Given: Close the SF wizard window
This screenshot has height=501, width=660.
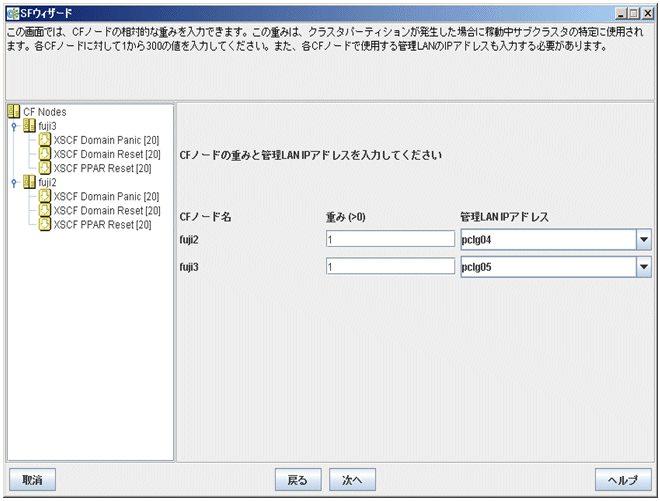Looking at the screenshot, I should (x=647, y=13).
